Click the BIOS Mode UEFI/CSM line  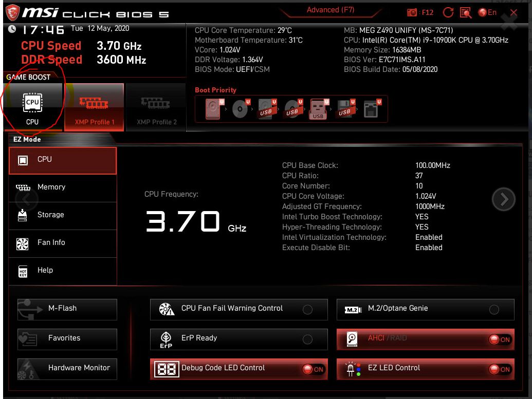[x=232, y=69]
